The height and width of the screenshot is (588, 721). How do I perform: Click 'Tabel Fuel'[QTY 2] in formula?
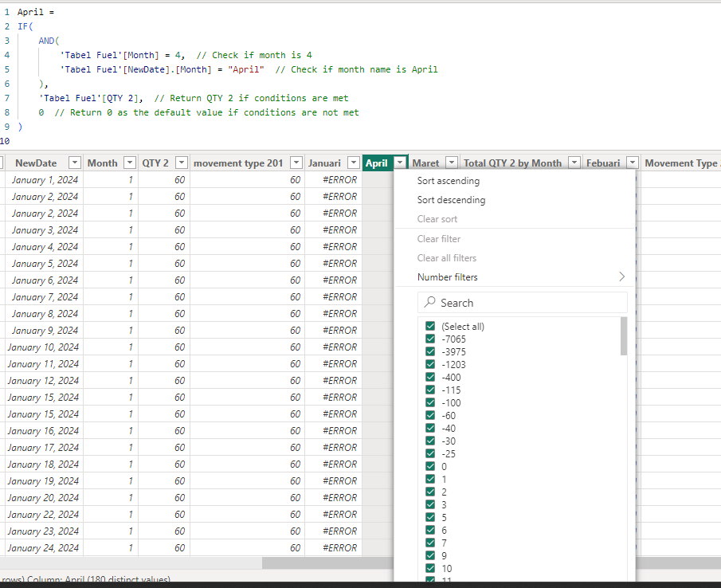[88, 98]
